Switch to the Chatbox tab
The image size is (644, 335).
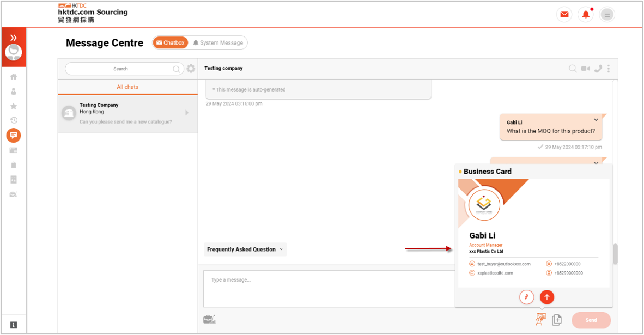click(x=171, y=42)
